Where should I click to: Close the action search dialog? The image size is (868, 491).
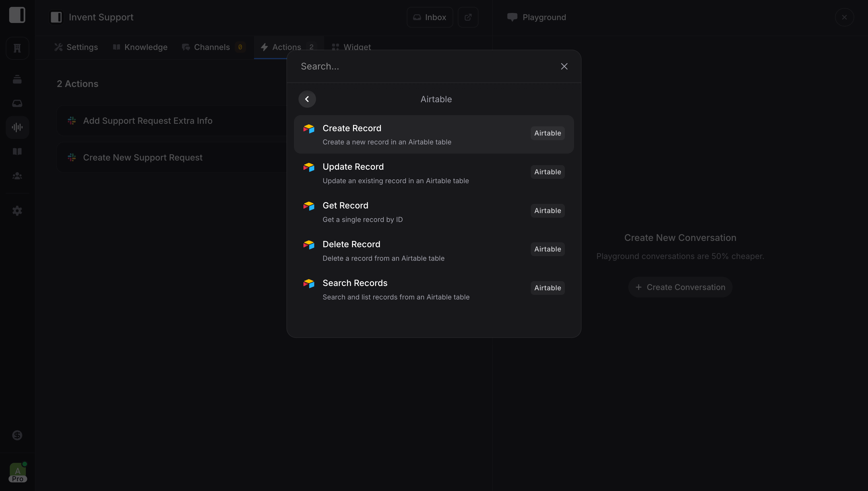pos(564,66)
